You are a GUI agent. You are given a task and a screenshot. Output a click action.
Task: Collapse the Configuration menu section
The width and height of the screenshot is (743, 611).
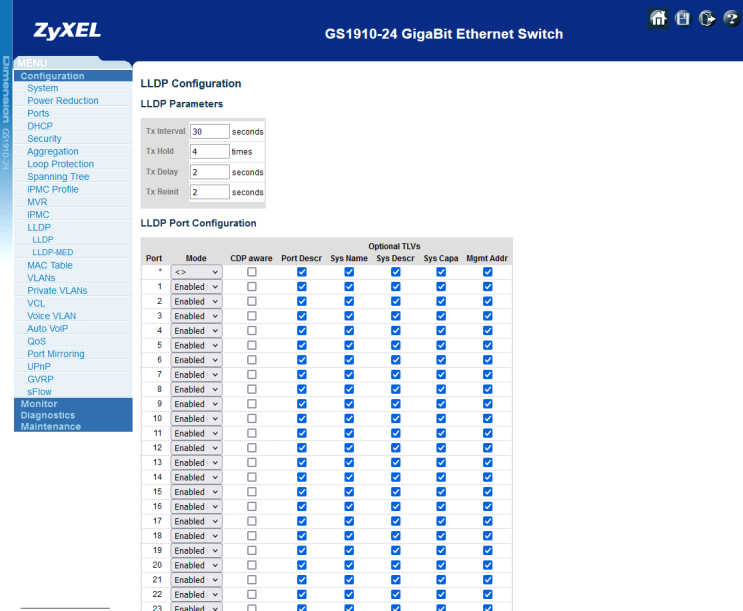[52, 76]
